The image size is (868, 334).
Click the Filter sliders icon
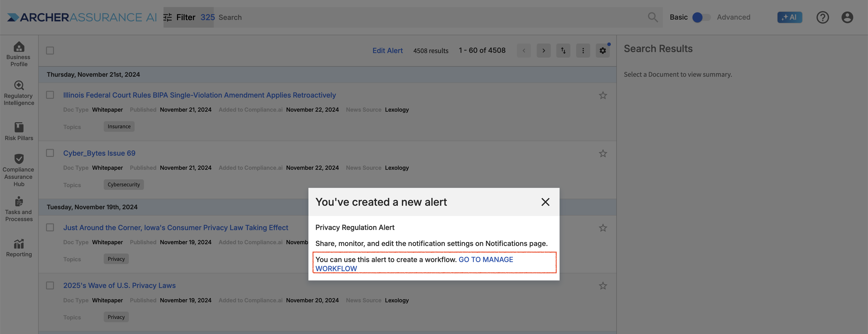[x=168, y=17]
